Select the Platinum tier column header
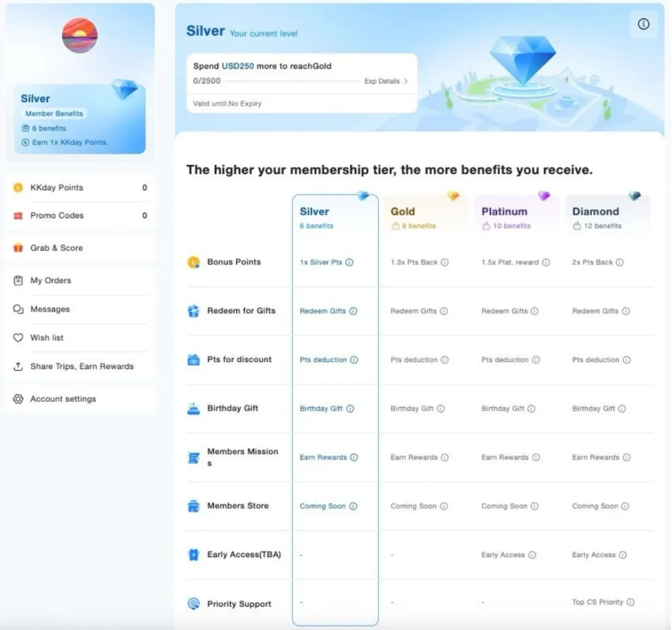Screen dimensions: 672x630 point(517,217)
